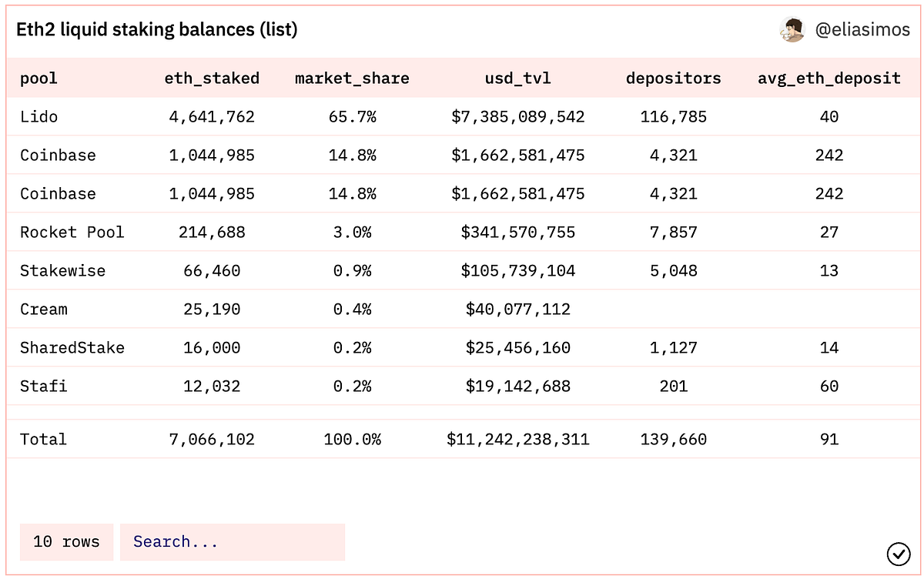Sort by the usd_tvl column header
924x576 pixels.
coord(518,79)
